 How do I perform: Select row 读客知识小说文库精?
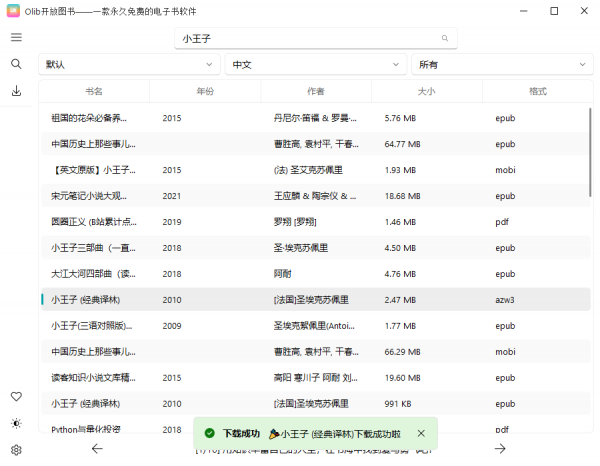pyautogui.click(x=315, y=378)
